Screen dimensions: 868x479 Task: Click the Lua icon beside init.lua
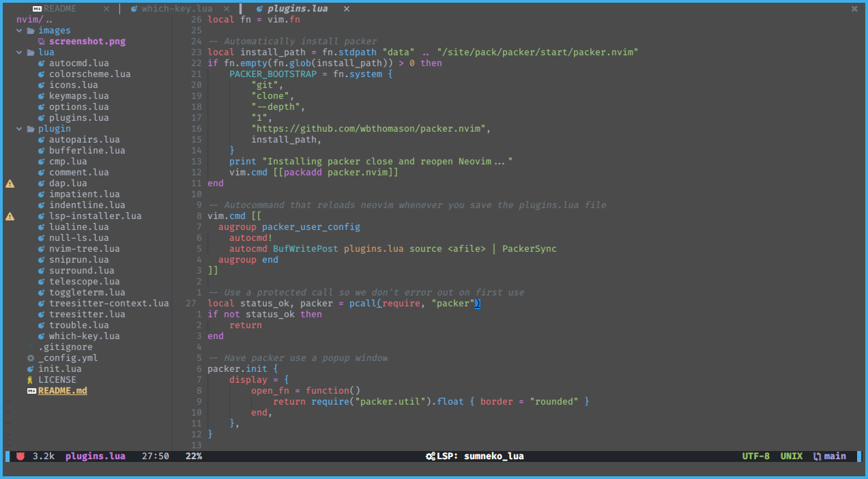(31, 369)
